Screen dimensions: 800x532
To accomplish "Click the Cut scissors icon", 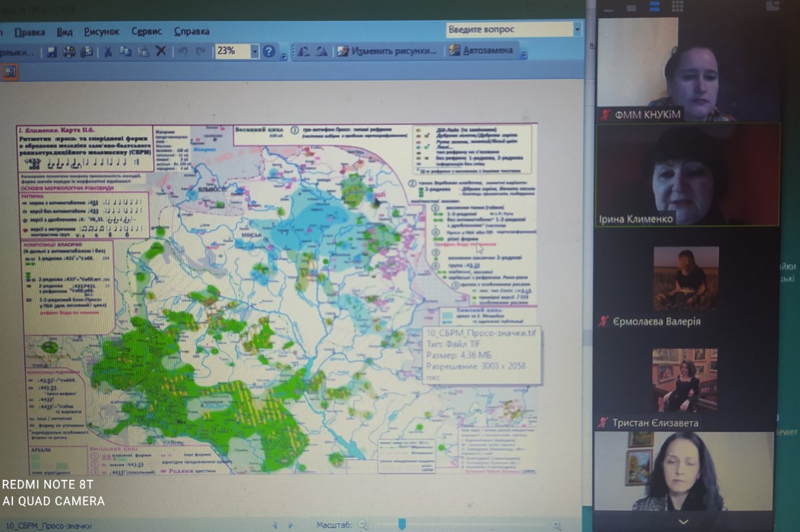I will tap(108, 52).
